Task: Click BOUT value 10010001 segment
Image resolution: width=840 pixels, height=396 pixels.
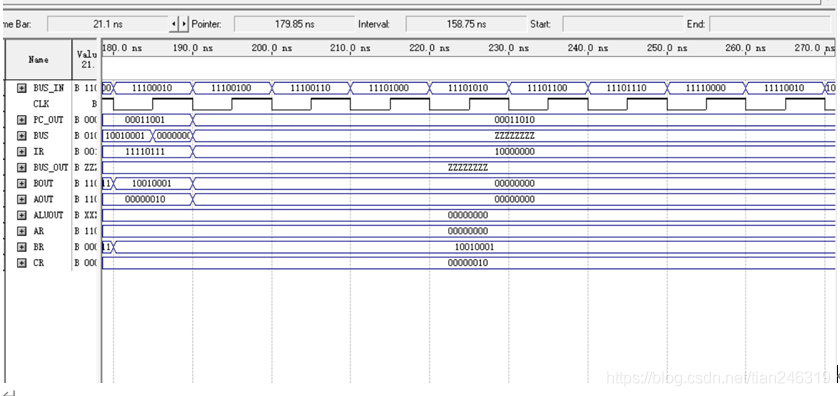Action: click(152, 183)
